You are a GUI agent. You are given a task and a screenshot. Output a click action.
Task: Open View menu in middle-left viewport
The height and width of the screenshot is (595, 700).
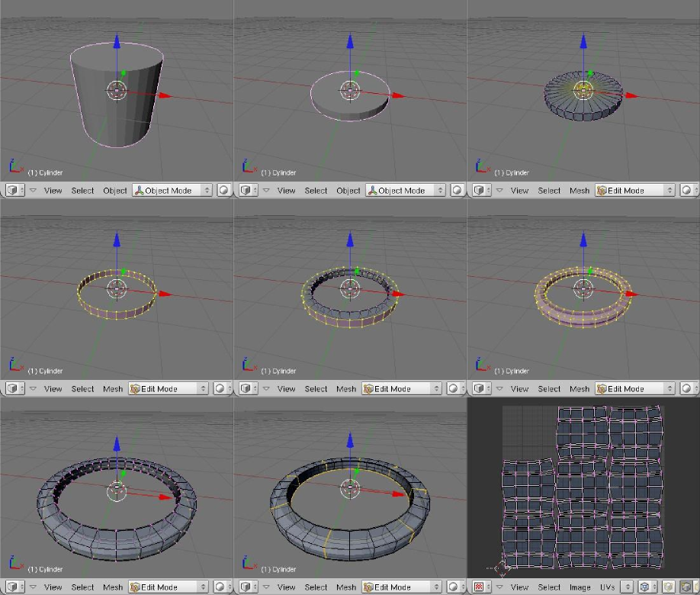click(53, 389)
